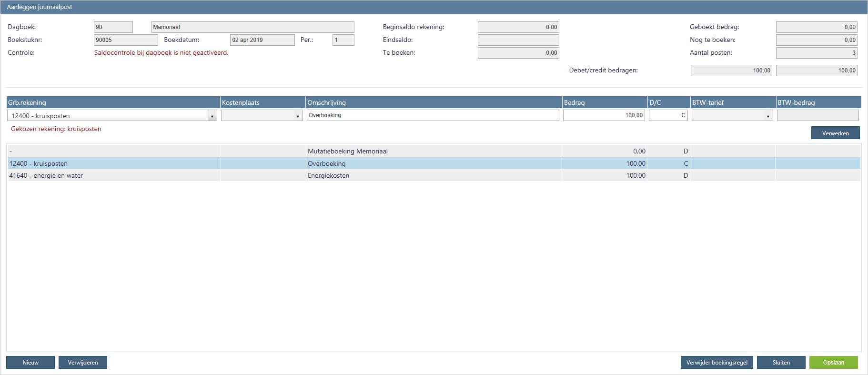Viewport: 868px width, 375px height.
Task: Click the Verwijderen button
Action: (x=83, y=363)
